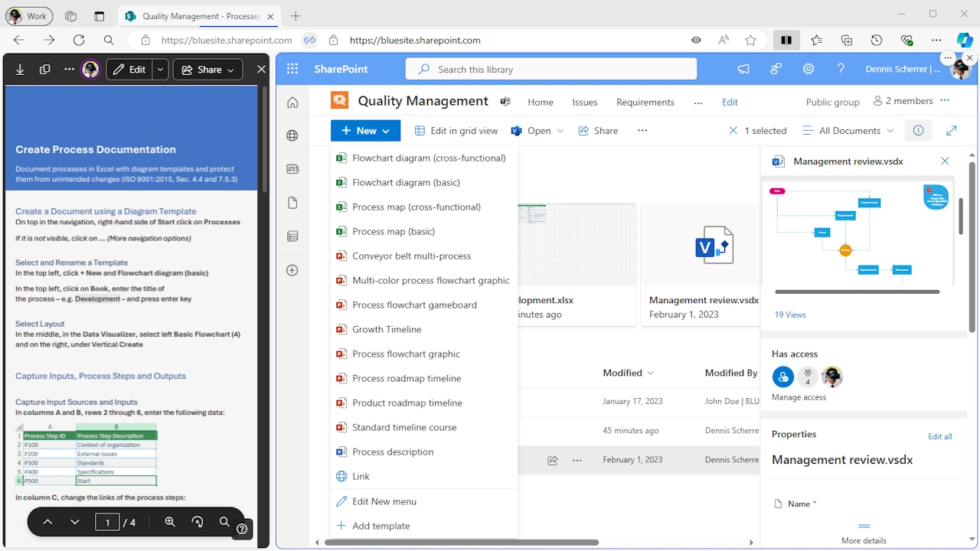
Task: Click the Edit button in PDF panel
Action: tap(129, 70)
